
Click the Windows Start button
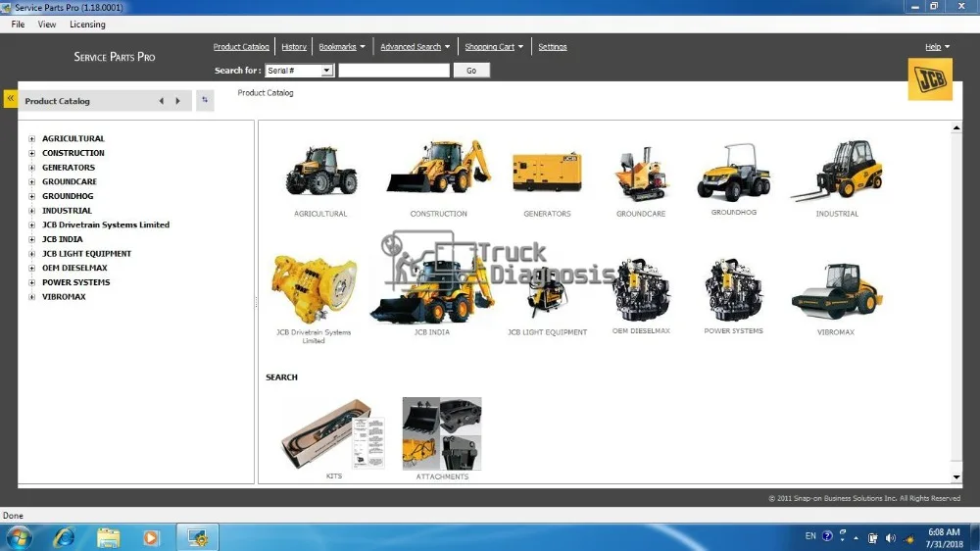(x=19, y=537)
